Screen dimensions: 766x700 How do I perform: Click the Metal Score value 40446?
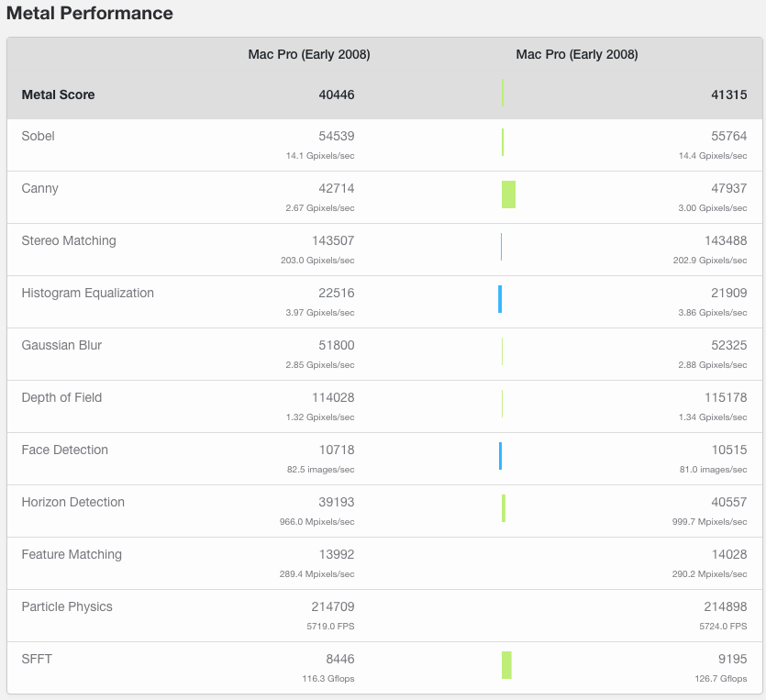click(x=337, y=94)
